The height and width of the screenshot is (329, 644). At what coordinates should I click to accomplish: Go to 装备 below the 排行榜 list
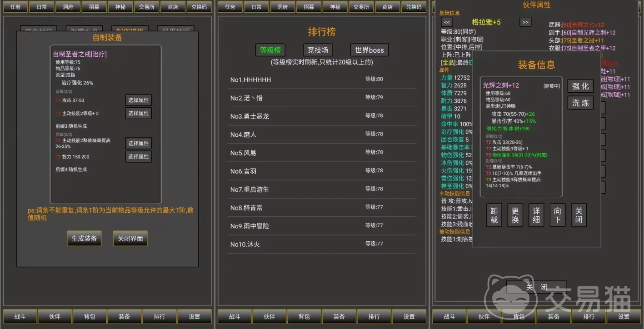339,317
